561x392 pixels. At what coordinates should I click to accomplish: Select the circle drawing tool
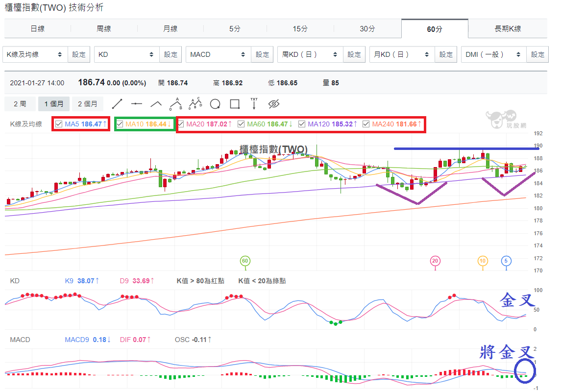click(215, 104)
